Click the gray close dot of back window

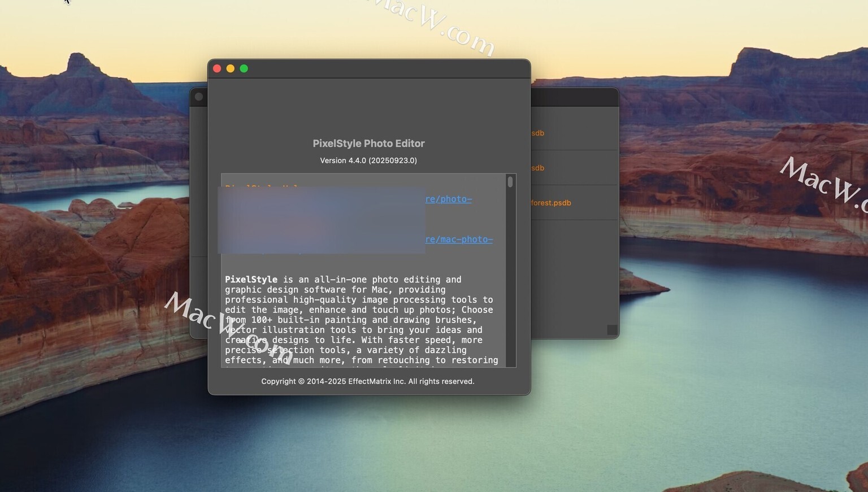[199, 97]
